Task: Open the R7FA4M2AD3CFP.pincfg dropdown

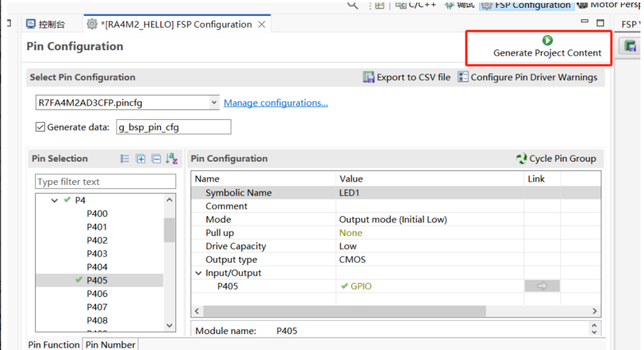Action: (x=214, y=103)
